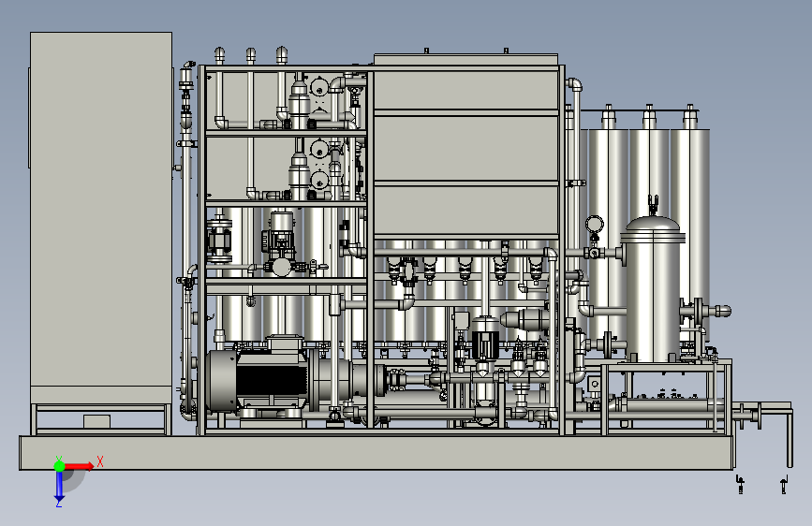Viewport: 812px width, 526px height.
Task: Click the red X axis arrow
Action: pos(79,466)
